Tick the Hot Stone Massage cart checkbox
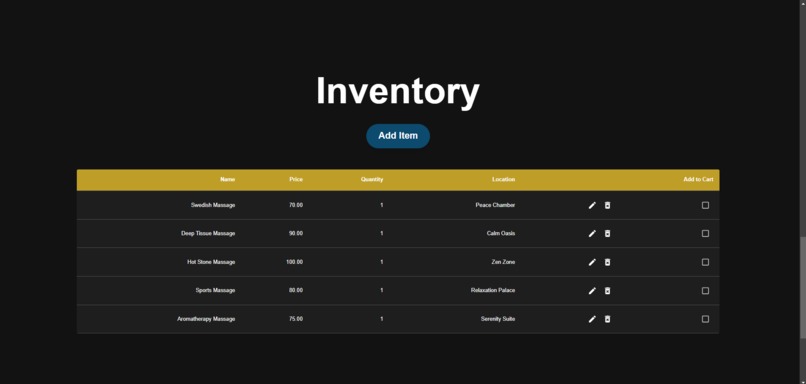 pyautogui.click(x=705, y=262)
